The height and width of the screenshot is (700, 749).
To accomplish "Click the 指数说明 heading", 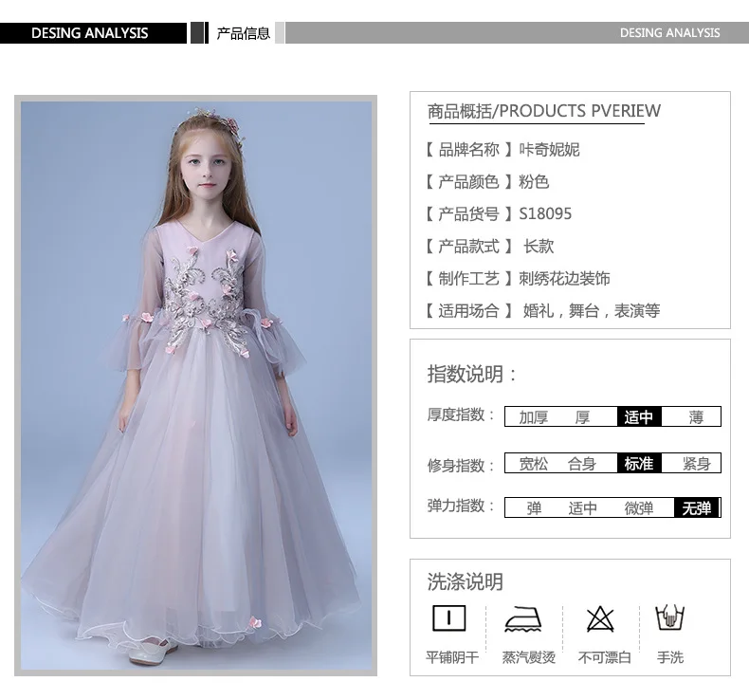I will click(x=472, y=374).
